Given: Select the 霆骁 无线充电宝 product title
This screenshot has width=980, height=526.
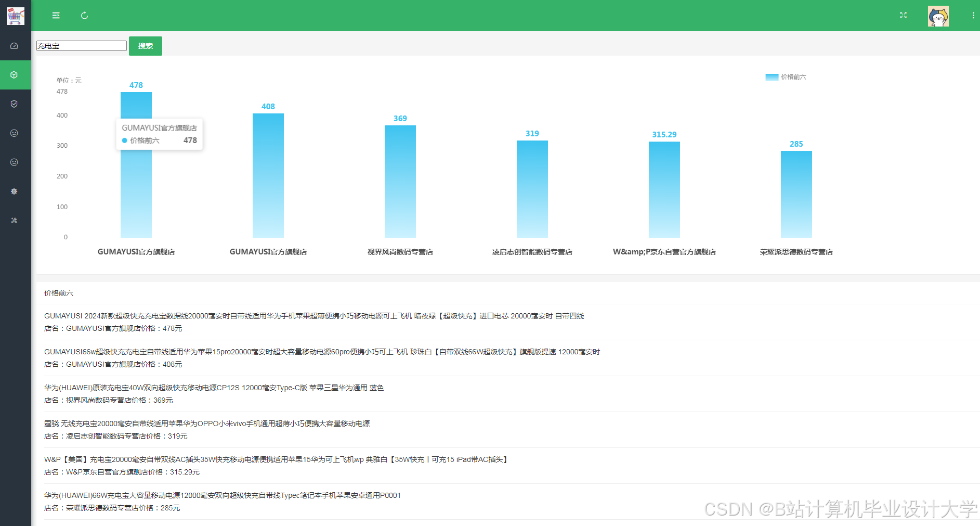Looking at the screenshot, I should coord(207,424).
